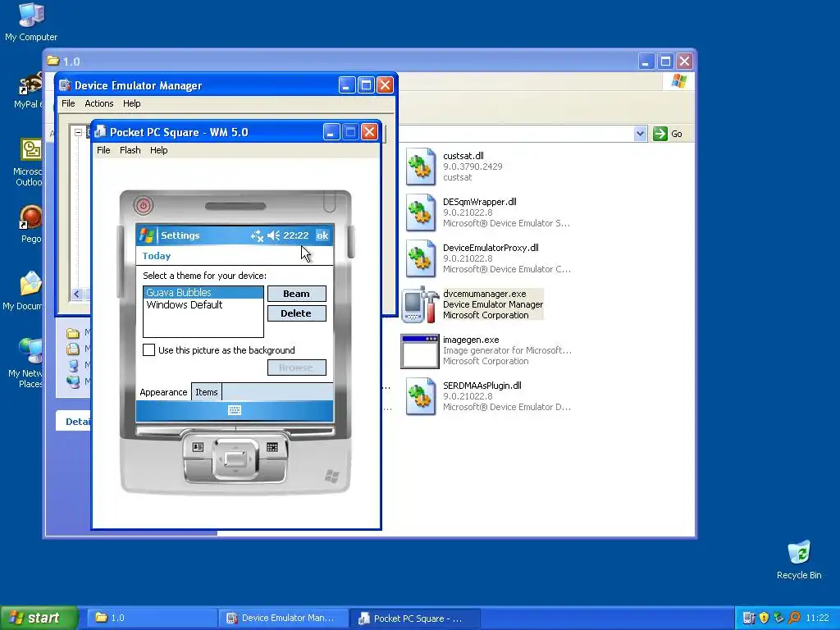Open the on-screen keyboard icon

pos(235,410)
